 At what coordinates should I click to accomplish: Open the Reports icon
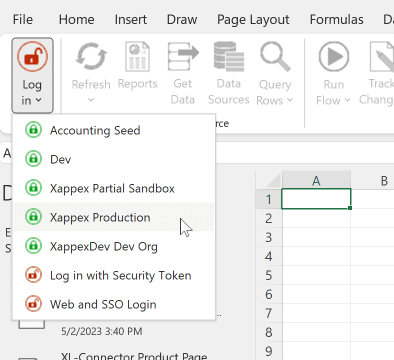137,56
